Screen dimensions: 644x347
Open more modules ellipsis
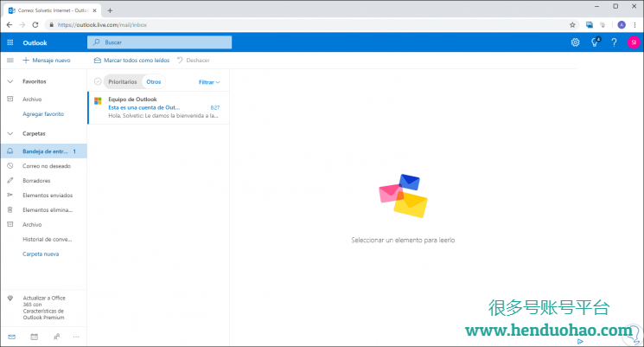tap(76, 337)
